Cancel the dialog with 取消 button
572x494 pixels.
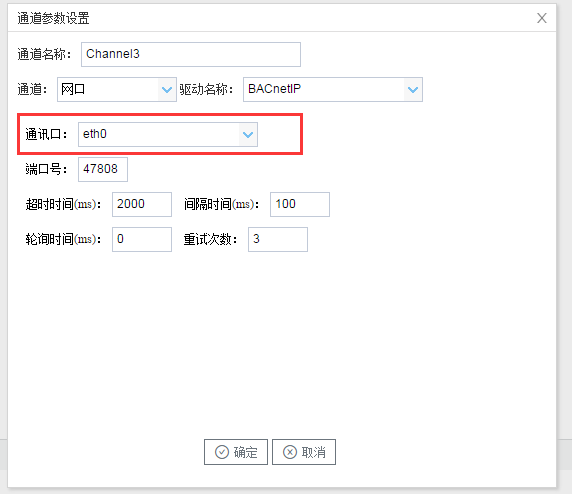pyautogui.click(x=304, y=452)
